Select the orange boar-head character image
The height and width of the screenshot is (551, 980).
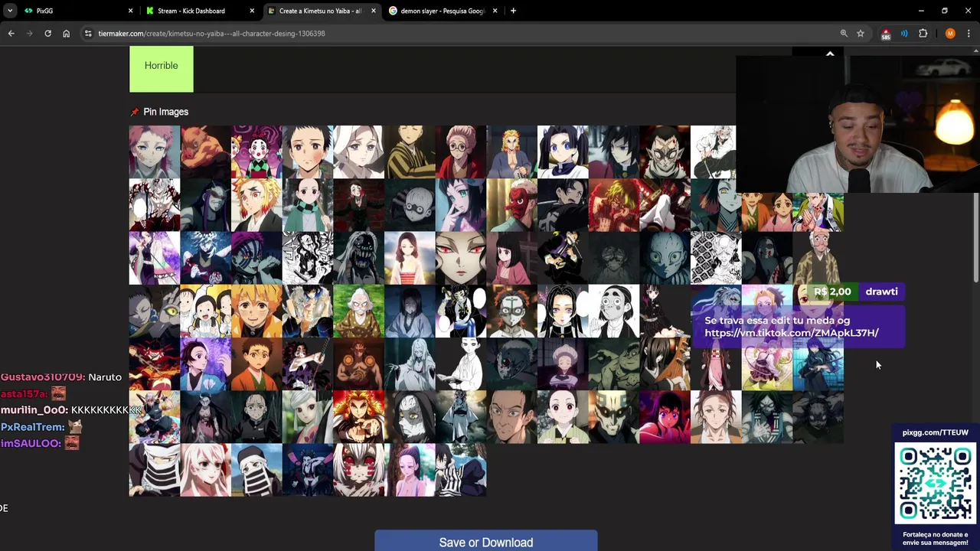point(205,152)
